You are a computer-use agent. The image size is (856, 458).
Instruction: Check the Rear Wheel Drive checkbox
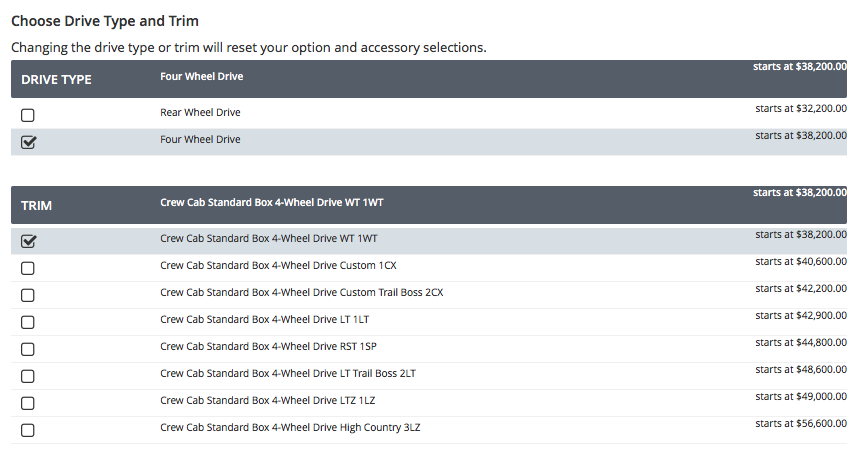tap(28, 115)
